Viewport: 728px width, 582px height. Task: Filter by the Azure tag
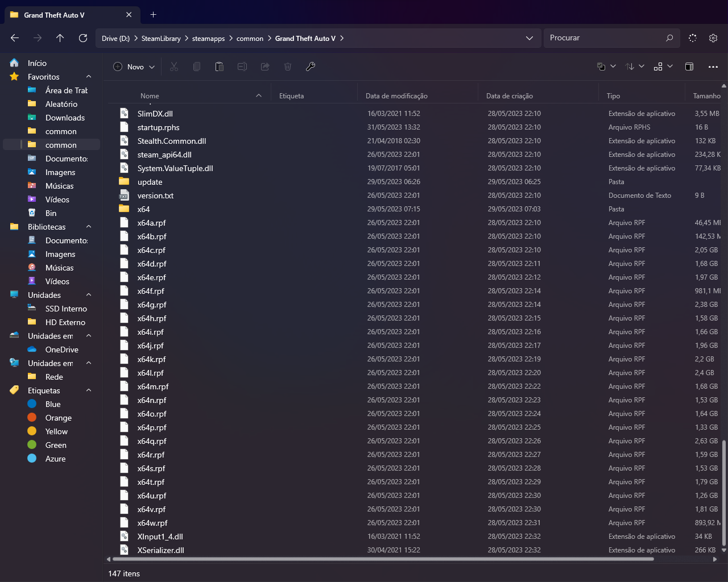pos(55,459)
